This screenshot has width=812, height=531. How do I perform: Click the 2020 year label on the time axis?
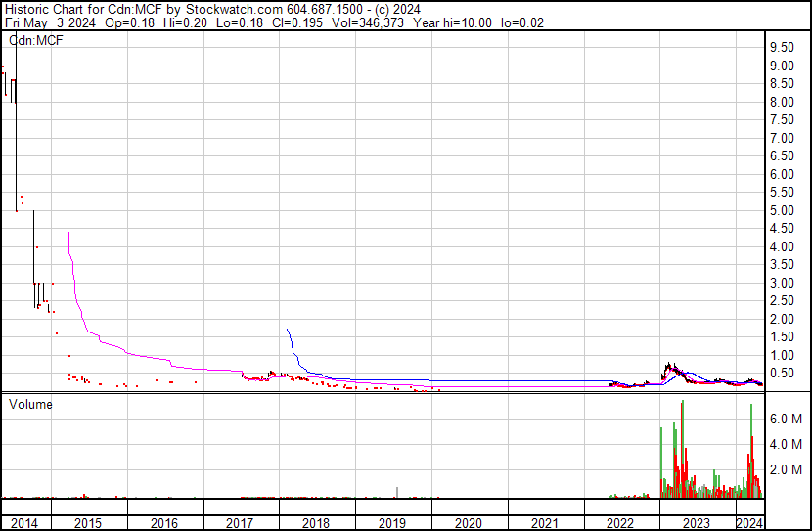[x=469, y=523]
